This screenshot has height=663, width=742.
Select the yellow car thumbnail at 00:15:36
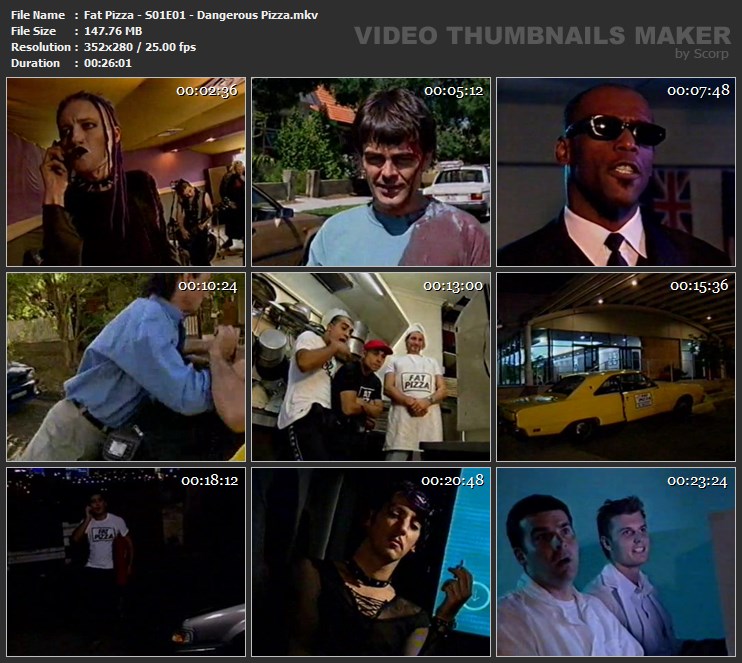(616, 367)
